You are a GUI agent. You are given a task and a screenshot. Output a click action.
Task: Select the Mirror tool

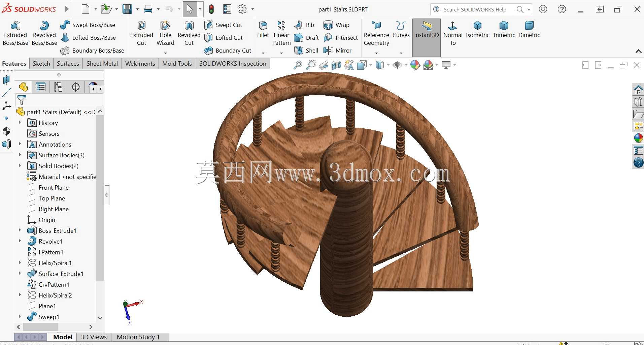coord(337,51)
